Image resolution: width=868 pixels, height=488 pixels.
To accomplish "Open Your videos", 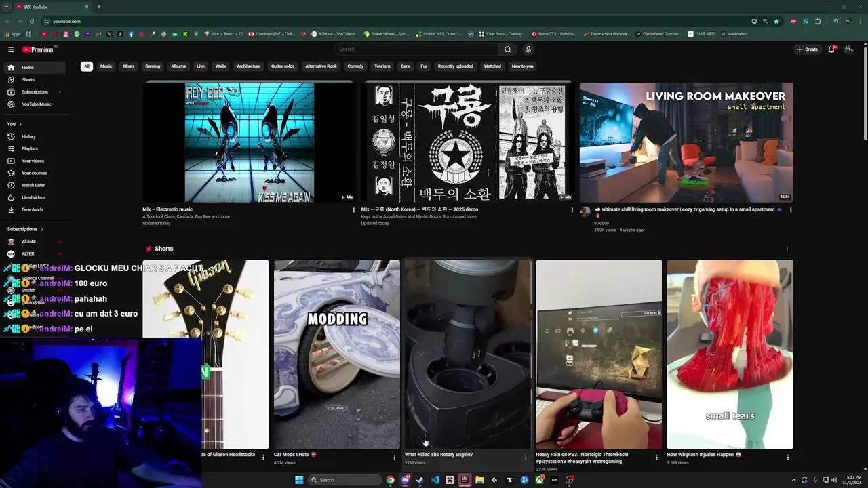I will click(34, 161).
